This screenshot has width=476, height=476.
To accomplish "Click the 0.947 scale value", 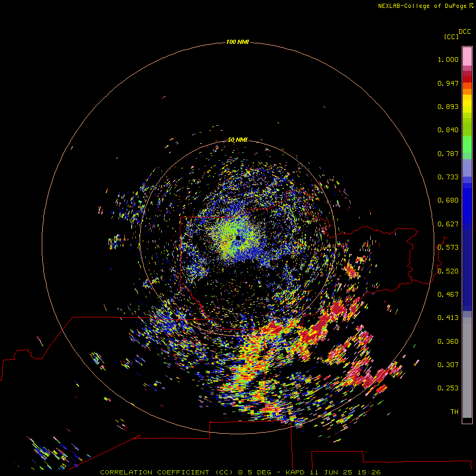I will 448,83.
